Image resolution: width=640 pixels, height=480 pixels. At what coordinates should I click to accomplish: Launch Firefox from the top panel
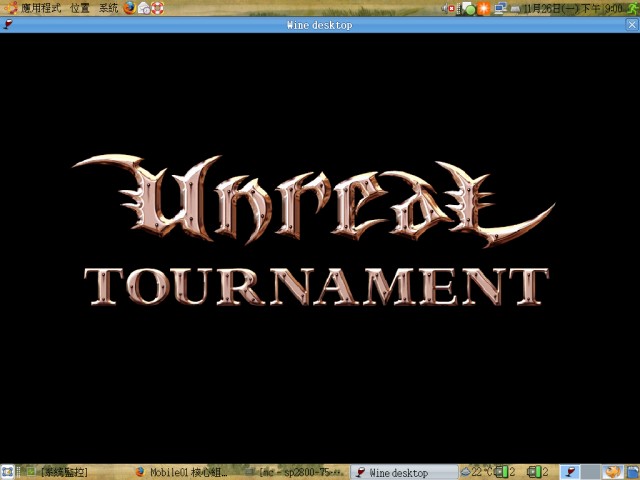[x=130, y=8]
